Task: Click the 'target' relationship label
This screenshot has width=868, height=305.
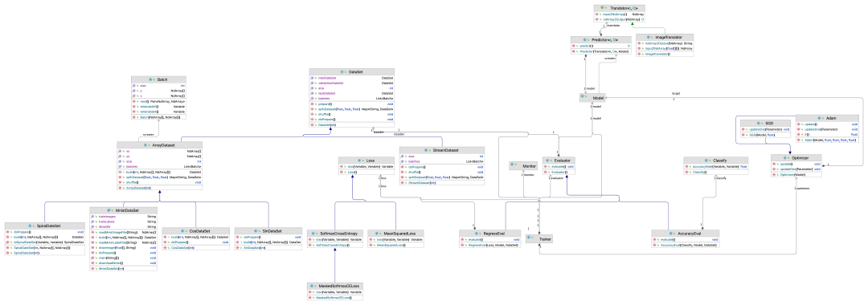Action: 676,93
